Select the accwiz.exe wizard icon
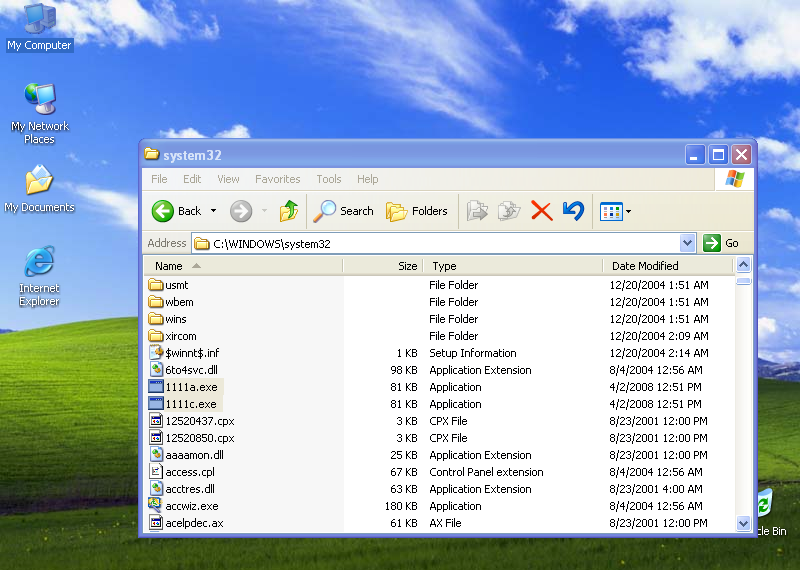Screen dimensions: 800x570 (156, 505)
